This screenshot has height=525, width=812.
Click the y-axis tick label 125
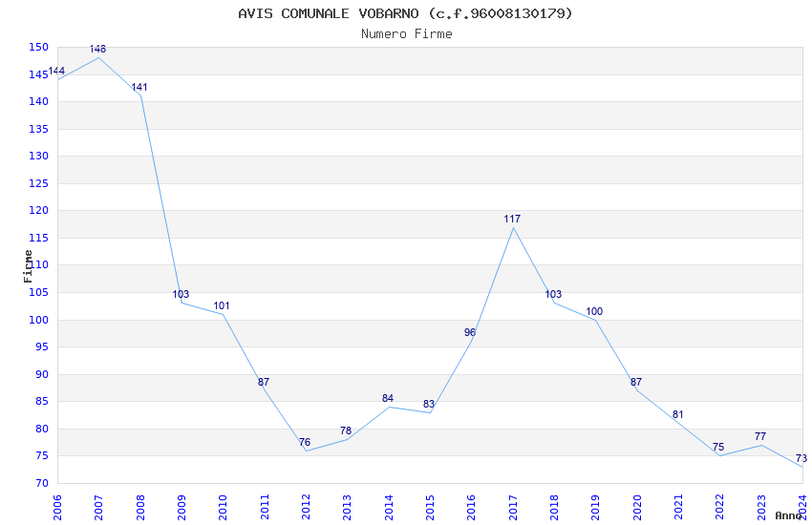39,183
